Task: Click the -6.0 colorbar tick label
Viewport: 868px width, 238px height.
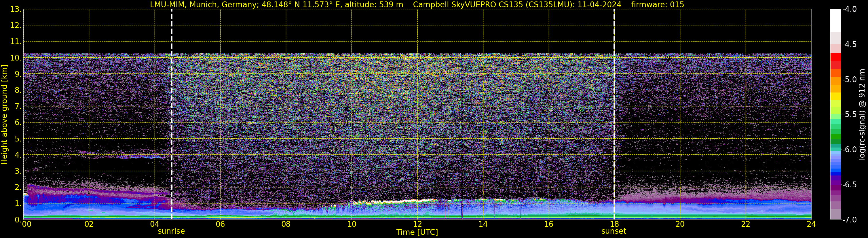Action: click(849, 149)
